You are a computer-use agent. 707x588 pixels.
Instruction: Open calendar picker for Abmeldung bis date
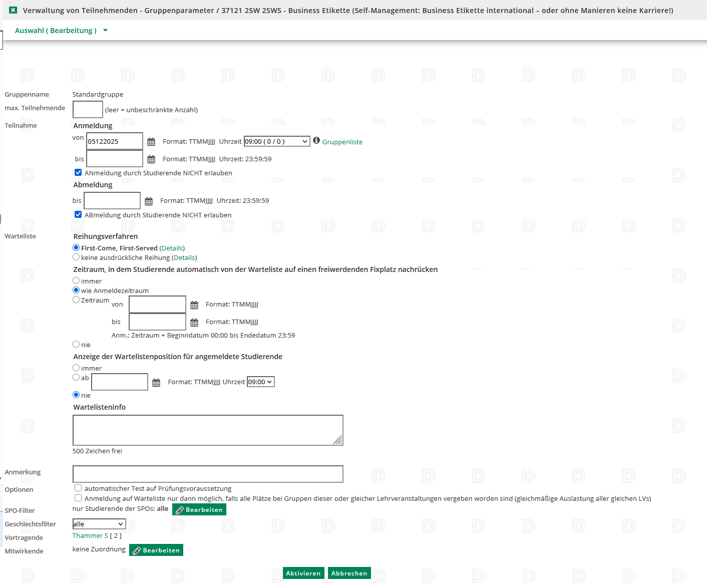click(x=149, y=201)
